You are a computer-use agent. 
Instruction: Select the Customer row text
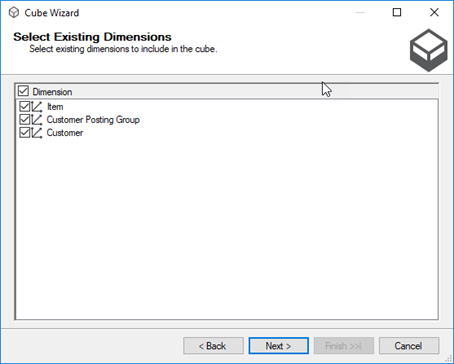coord(65,133)
